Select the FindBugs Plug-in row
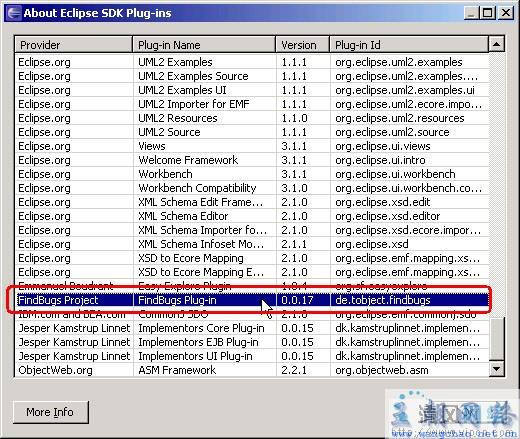520x439 pixels. [x=252, y=300]
